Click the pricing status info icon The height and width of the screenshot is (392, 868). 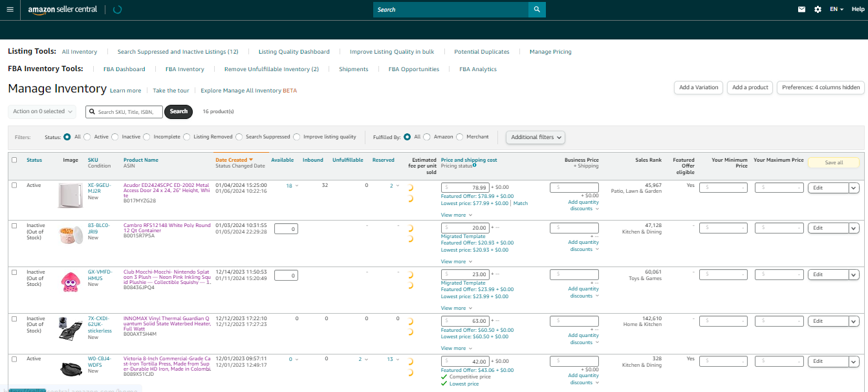coord(475,166)
